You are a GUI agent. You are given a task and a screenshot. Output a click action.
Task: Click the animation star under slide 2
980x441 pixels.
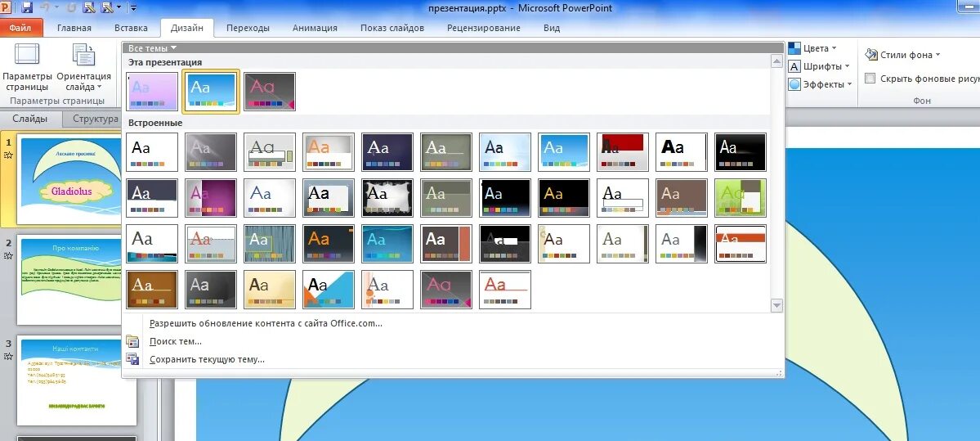click(9, 256)
